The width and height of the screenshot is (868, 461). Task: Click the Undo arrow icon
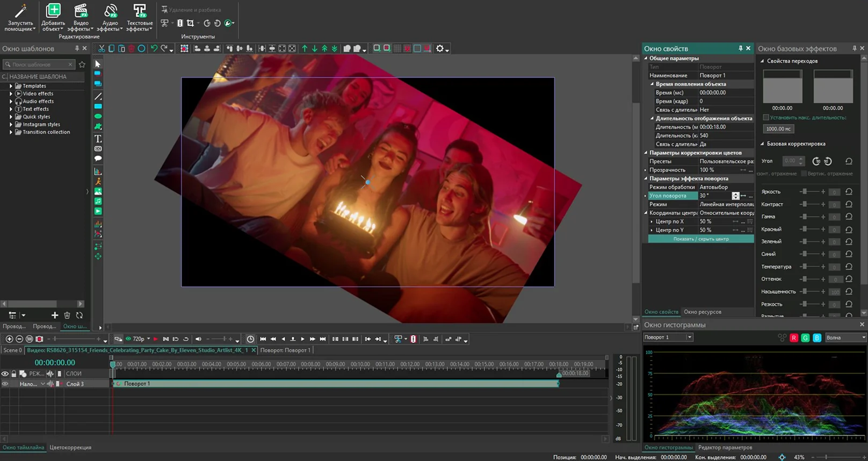pyautogui.click(x=154, y=48)
